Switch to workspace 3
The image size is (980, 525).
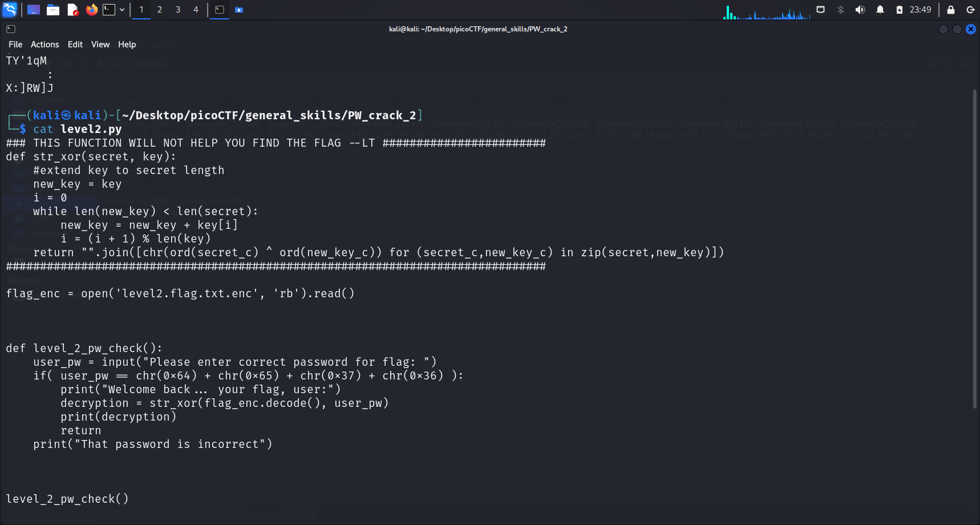178,10
